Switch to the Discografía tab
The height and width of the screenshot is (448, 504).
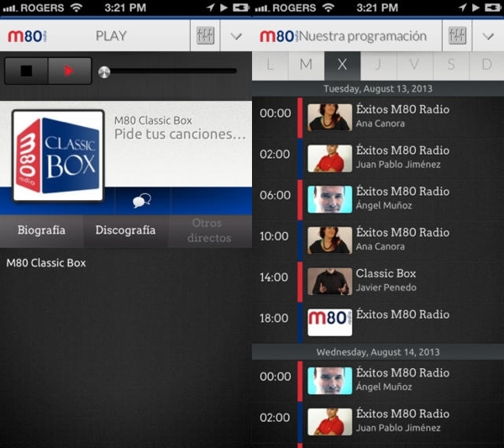(x=125, y=230)
